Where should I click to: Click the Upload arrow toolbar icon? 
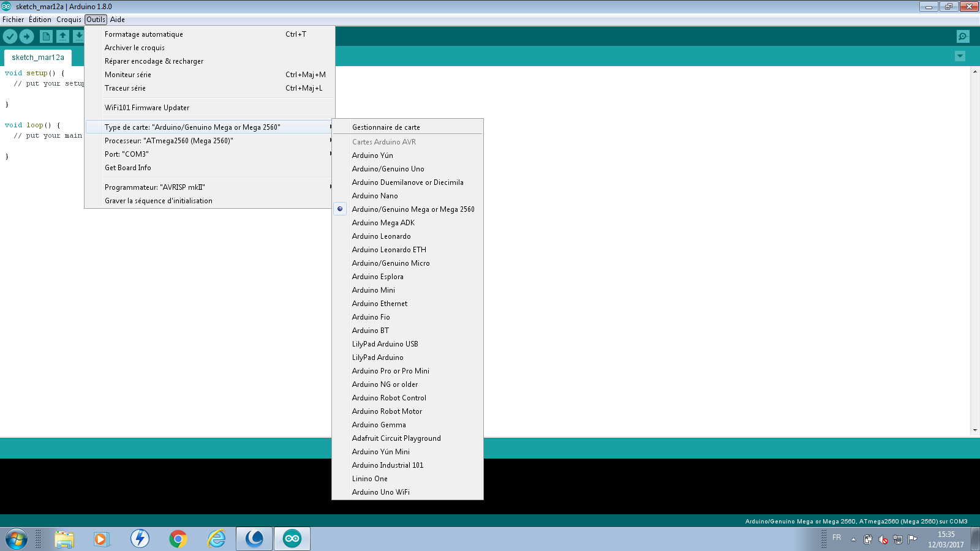(x=26, y=37)
